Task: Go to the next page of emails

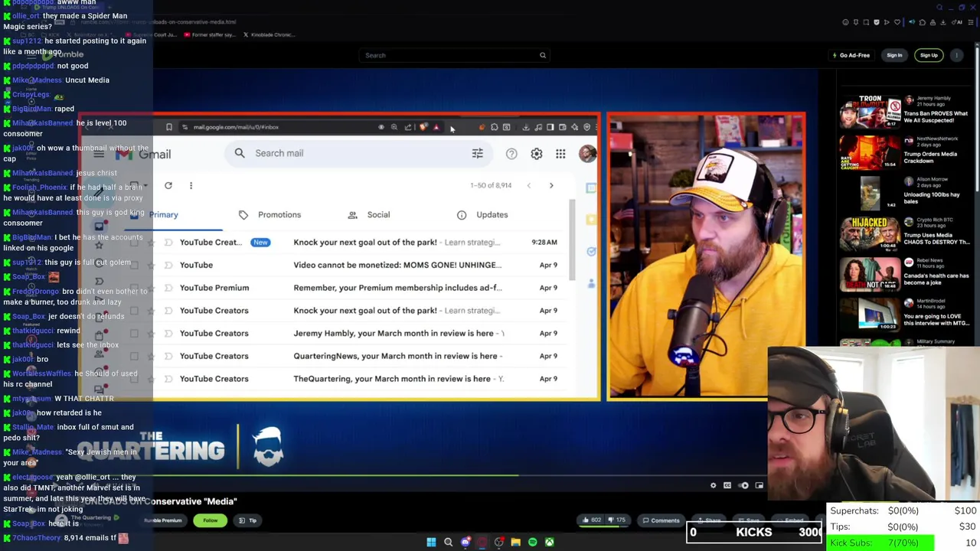Action: 551,185
